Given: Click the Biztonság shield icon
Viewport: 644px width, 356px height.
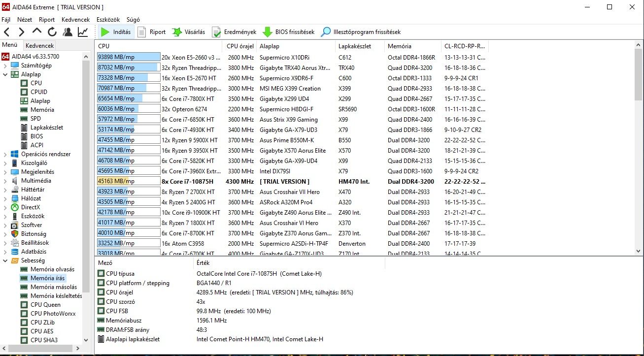Looking at the screenshot, I should (x=15, y=234).
